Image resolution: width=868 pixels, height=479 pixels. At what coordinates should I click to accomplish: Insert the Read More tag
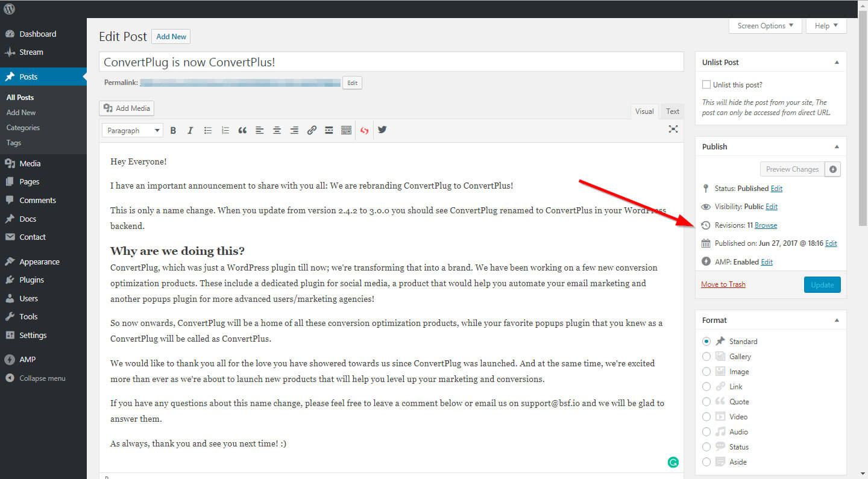tap(329, 130)
